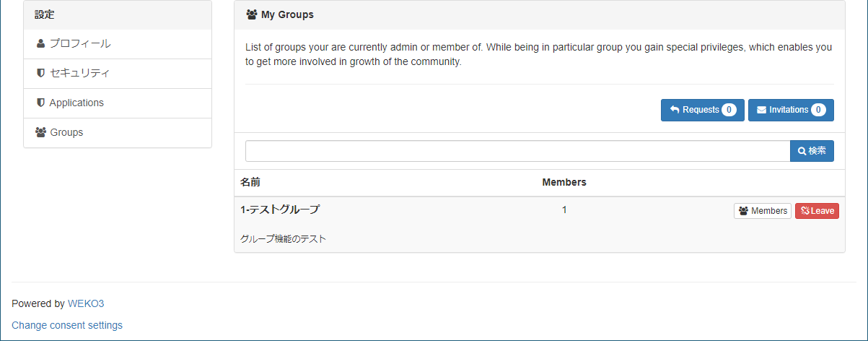Image resolution: width=868 pixels, height=341 pixels.
Task: Select Groups in the settings sidebar
Action: [66, 132]
